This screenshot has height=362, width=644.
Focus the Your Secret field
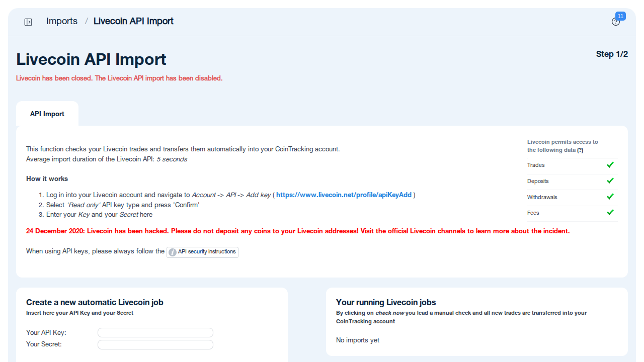pos(155,344)
